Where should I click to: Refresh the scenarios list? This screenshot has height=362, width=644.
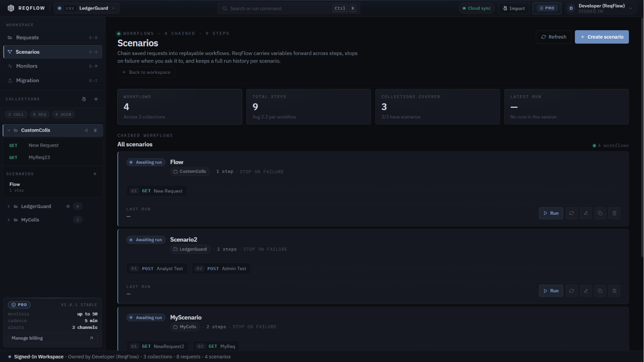click(553, 37)
